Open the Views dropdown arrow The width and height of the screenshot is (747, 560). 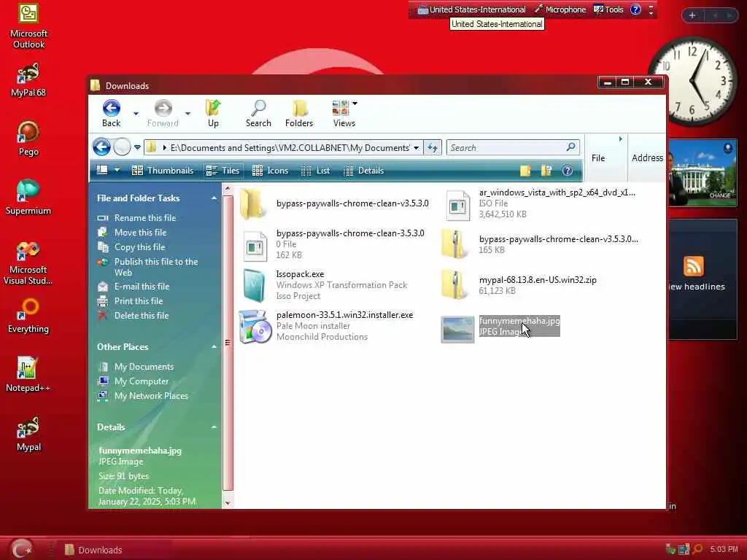355,104
